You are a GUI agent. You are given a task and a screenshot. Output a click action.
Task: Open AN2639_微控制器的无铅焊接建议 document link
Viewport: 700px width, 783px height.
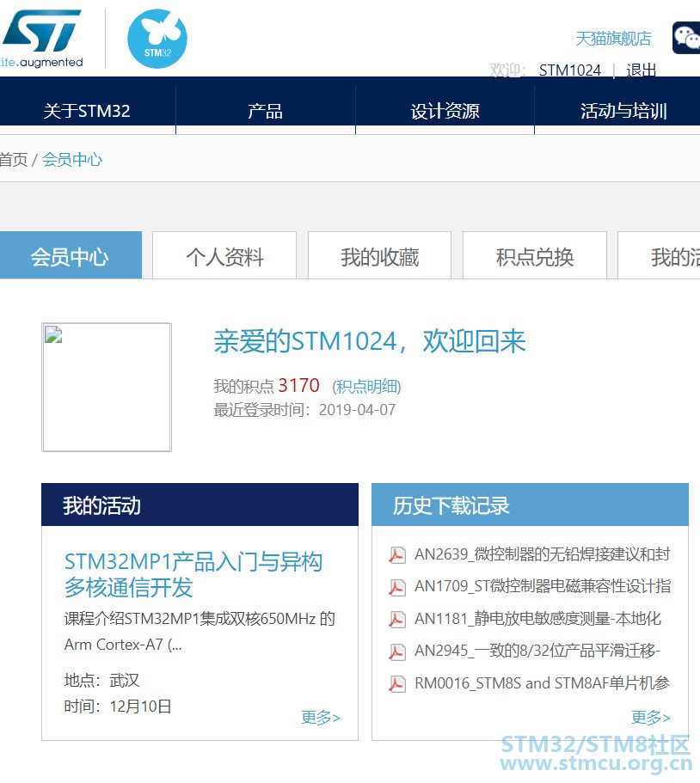(542, 554)
